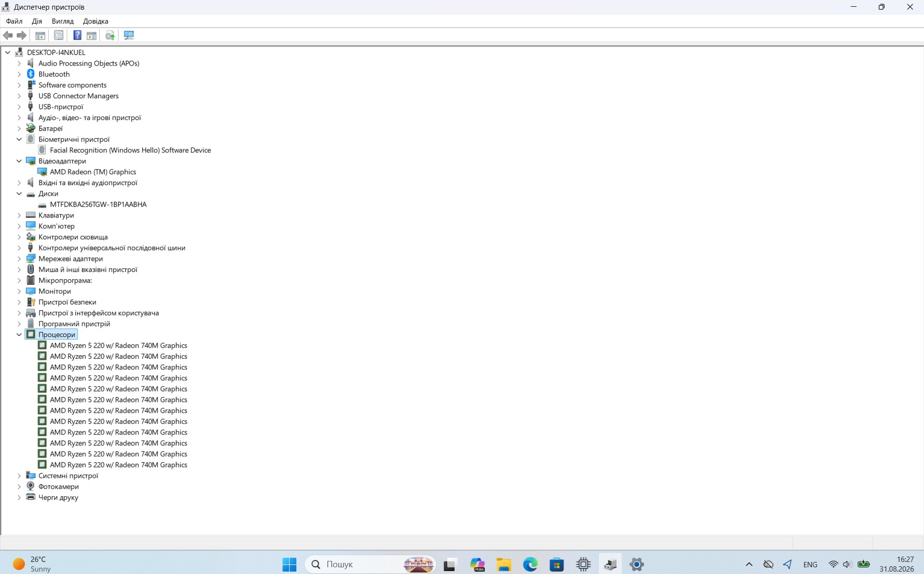Viewport: 924px width, 574px height.
Task: Open the Windows Start button
Action: 289,564
